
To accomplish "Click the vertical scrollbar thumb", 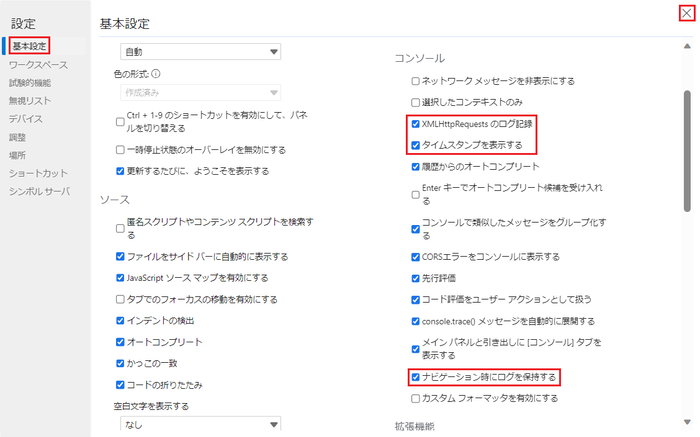I will point(687,151).
